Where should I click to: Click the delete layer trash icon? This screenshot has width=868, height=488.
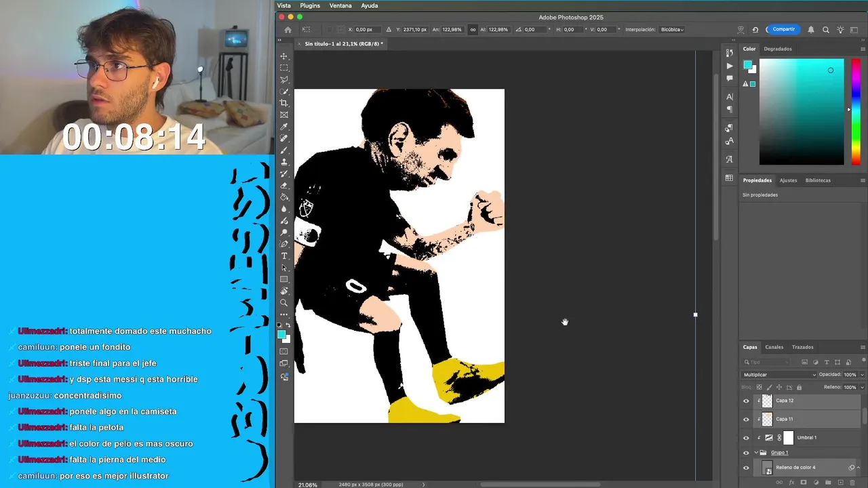(852, 483)
